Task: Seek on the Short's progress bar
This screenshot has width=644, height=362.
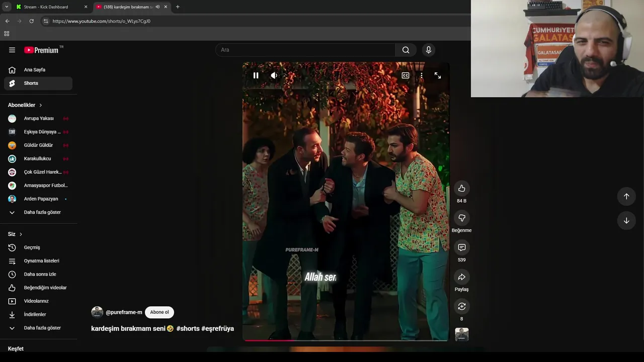Action: [x=346, y=340]
